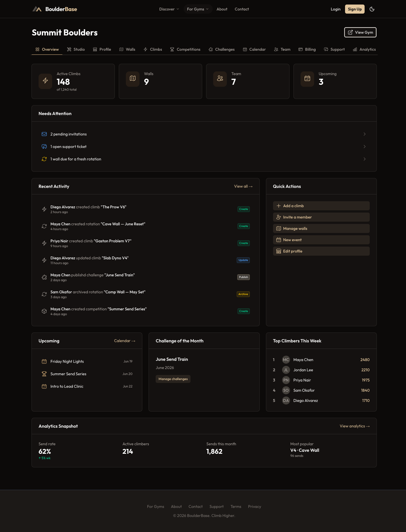Open the Competitions tab
Image resolution: width=406 pixels, height=532 pixels.
click(x=185, y=49)
